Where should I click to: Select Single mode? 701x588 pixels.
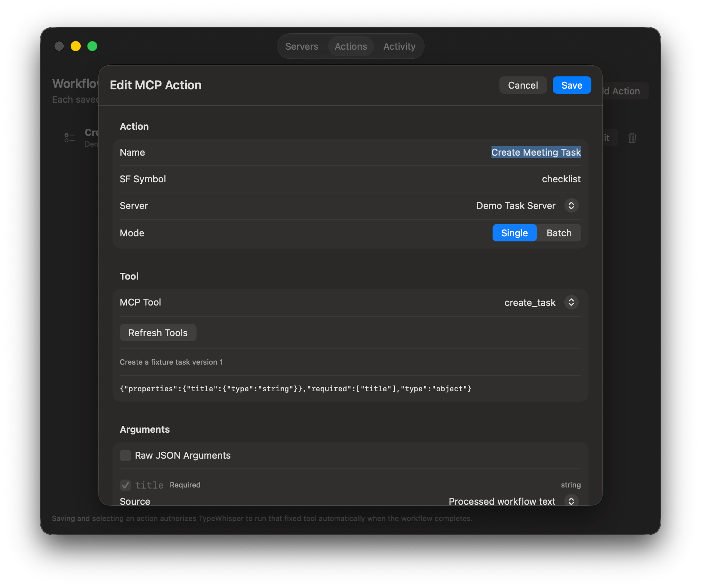click(514, 233)
